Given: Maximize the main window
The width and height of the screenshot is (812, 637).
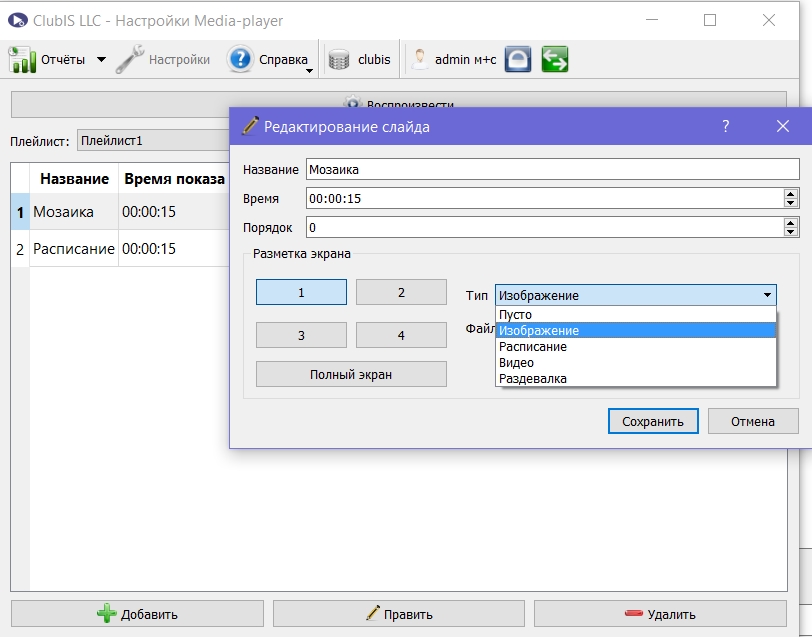Looking at the screenshot, I should 710,20.
